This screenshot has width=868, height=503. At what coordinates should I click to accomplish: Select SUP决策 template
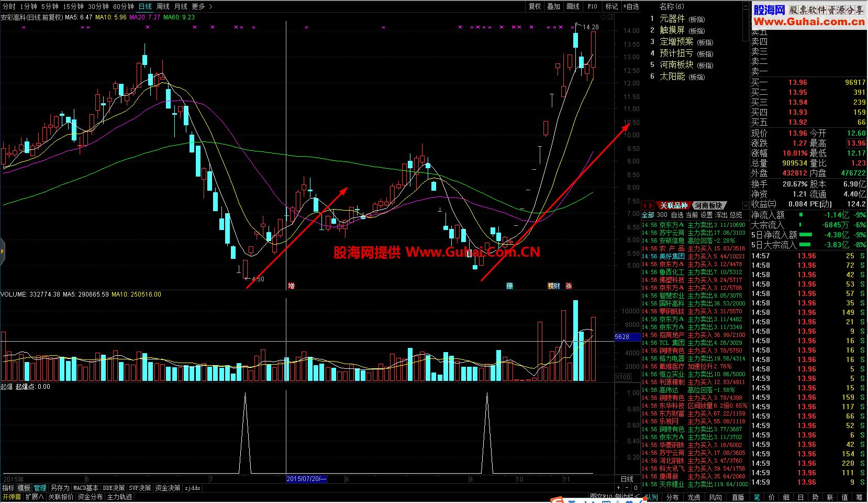click(140, 488)
